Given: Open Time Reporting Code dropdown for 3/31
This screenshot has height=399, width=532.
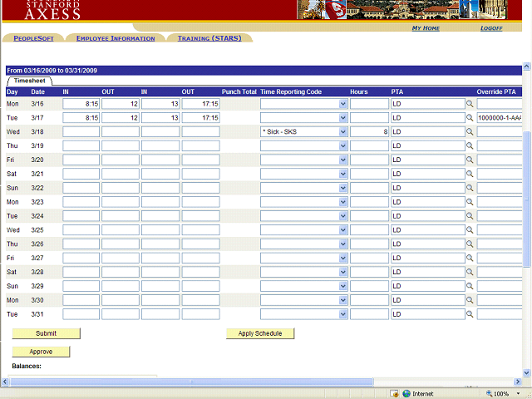Looking at the screenshot, I should [x=342, y=314].
